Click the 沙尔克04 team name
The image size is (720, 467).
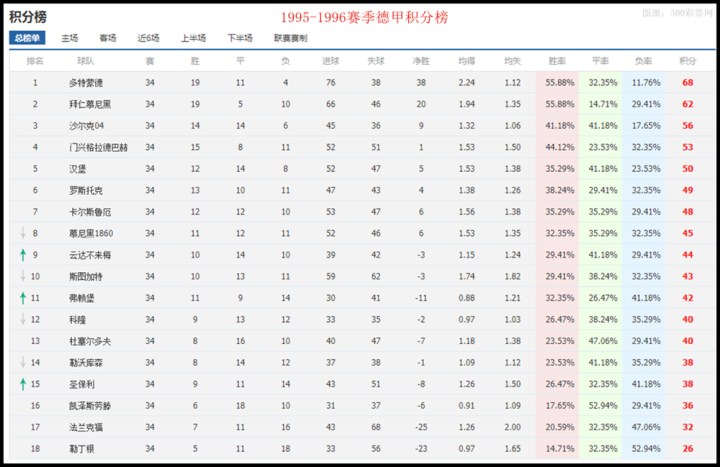(83, 126)
